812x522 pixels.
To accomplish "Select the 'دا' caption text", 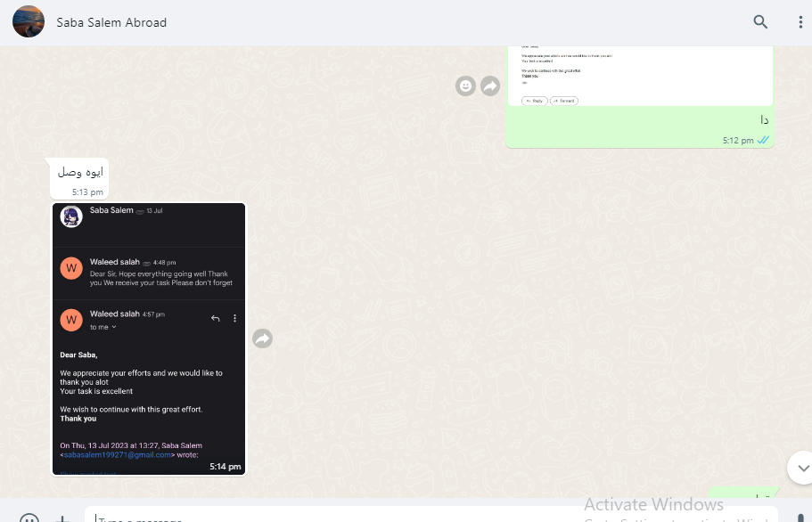I will [x=764, y=120].
